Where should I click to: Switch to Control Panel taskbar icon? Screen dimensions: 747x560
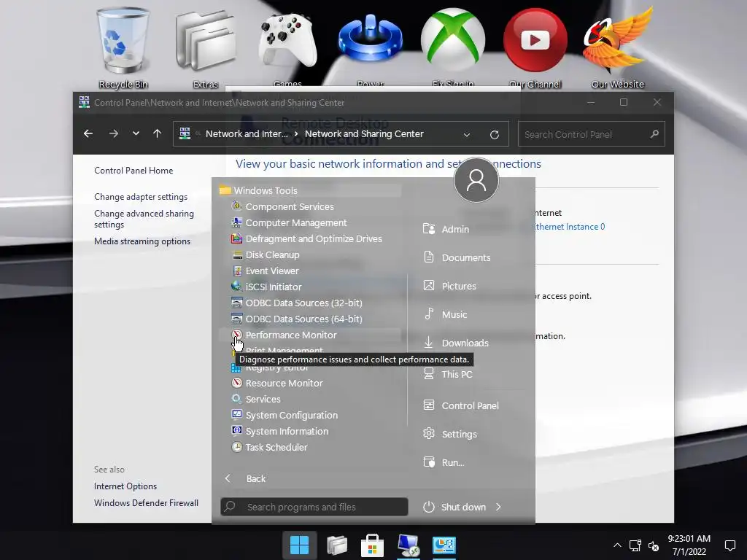[x=444, y=545]
